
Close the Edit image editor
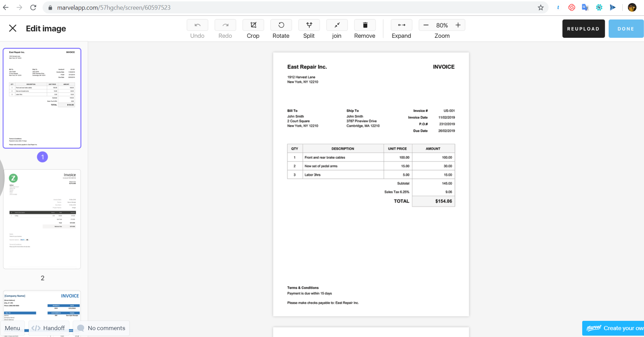coord(13,28)
